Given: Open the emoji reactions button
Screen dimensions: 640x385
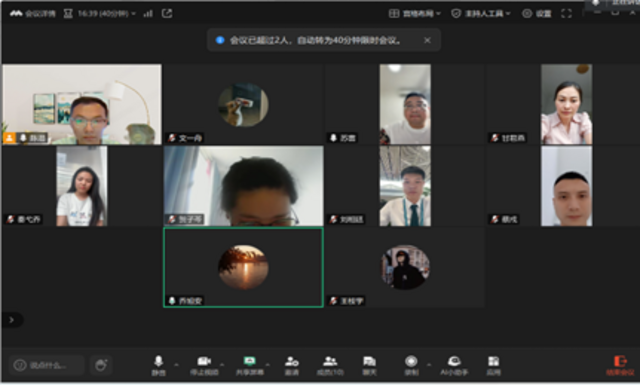Looking at the screenshot, I should click(101, 365).
